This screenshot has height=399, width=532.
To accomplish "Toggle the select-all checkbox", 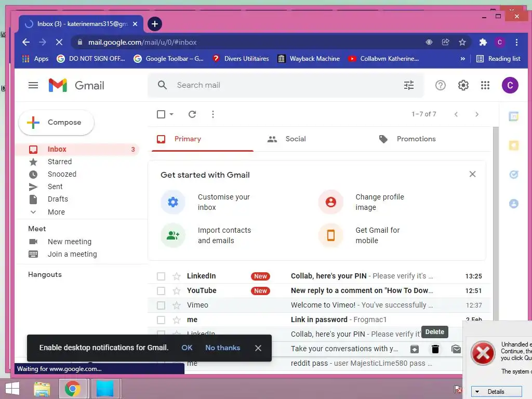I will 161,114.
